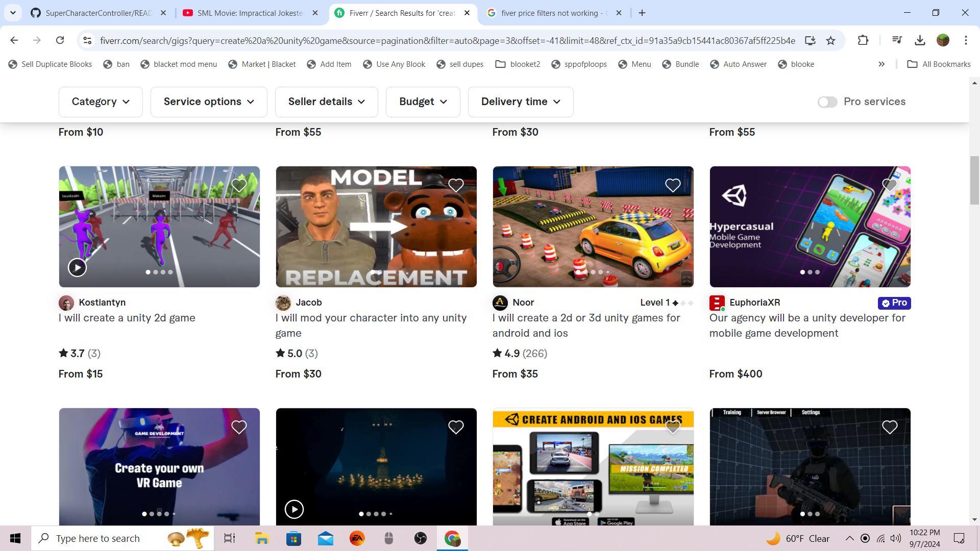This screenshot has width=980, height=551.
Task: Expand the Seller details filter
Action: point(326,102)
